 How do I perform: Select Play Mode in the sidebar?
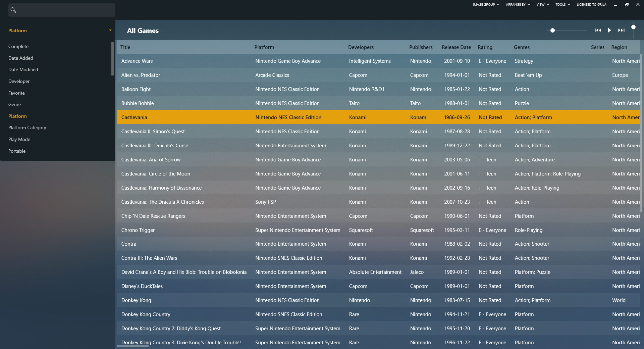(19, 139)
